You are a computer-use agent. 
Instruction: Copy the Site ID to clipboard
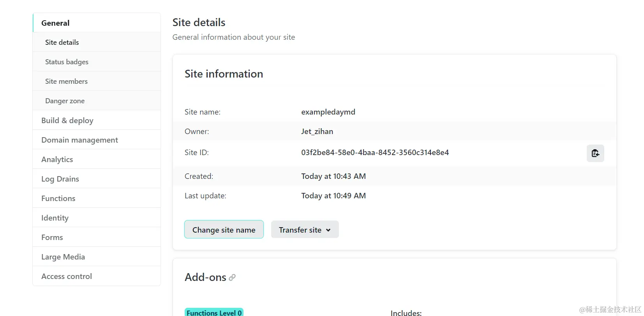595,153
